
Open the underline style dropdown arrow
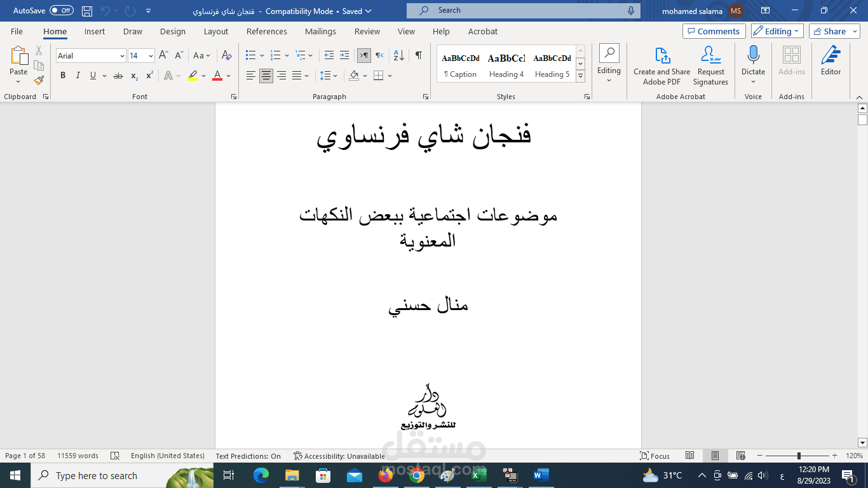[104, 76]
